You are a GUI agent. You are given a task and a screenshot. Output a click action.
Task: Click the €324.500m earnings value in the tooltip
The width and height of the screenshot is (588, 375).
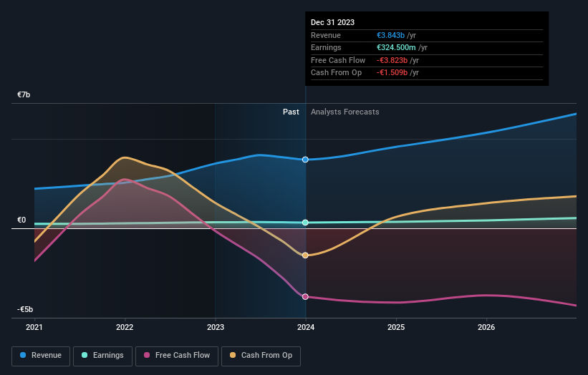click(x=396, y=47)
